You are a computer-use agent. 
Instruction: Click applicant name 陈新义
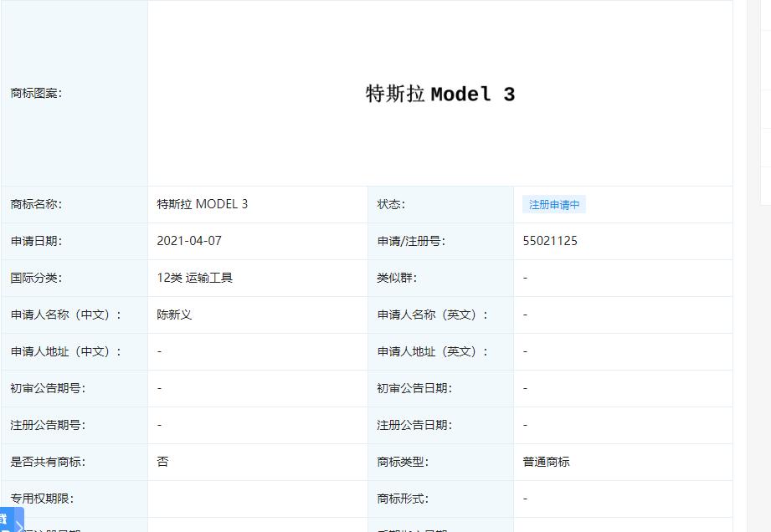[x=174, y=315]
